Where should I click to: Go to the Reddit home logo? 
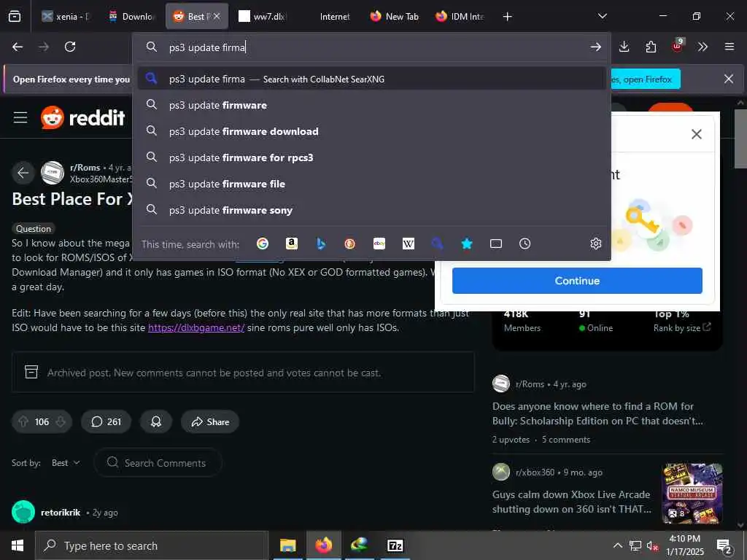(83, 117)
